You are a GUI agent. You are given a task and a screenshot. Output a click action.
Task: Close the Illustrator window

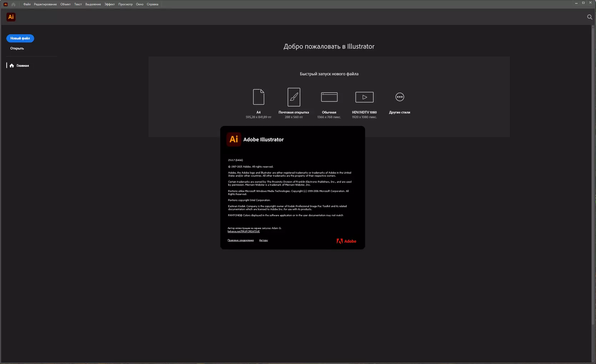pos(590,3)
